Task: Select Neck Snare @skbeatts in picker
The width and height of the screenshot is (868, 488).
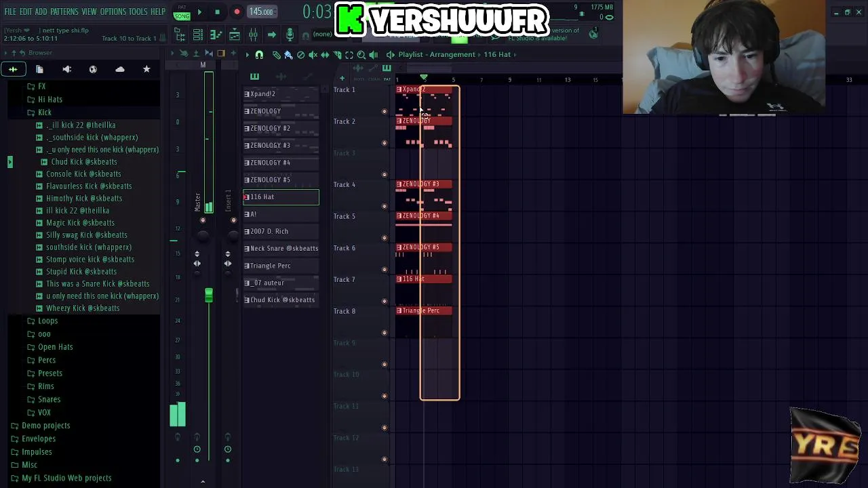Action: point(281,248)
